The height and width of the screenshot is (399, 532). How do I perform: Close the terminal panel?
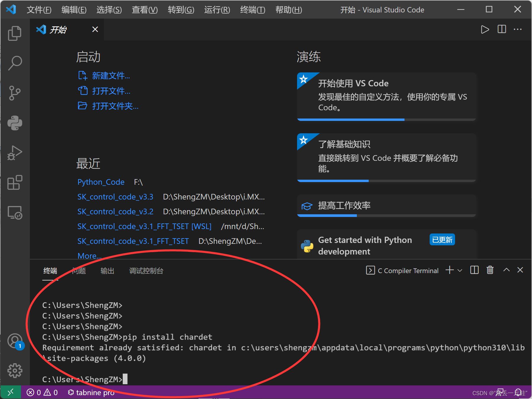tap(520, 270)
